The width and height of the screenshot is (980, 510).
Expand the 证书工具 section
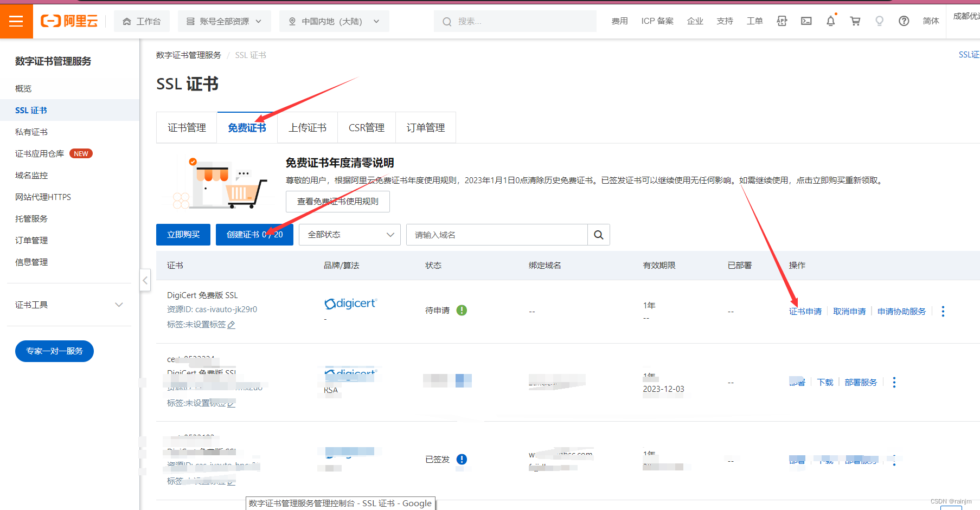click(x=69, y=305)
